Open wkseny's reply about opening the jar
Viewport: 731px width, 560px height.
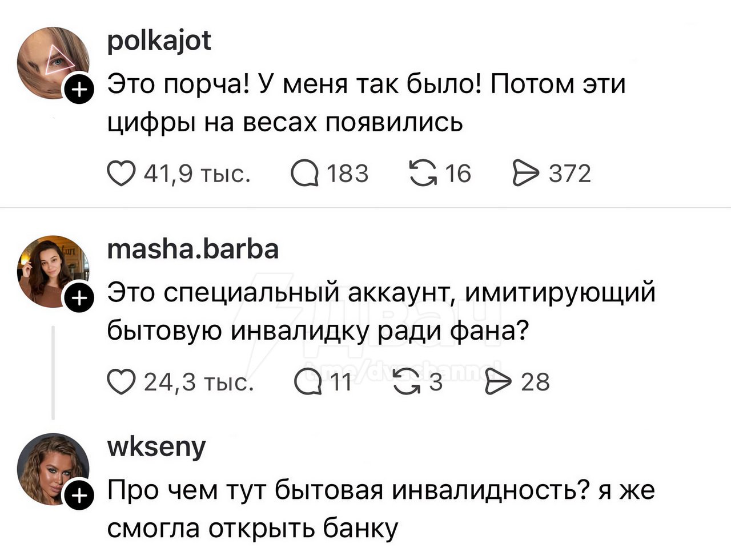pos(380,509)
